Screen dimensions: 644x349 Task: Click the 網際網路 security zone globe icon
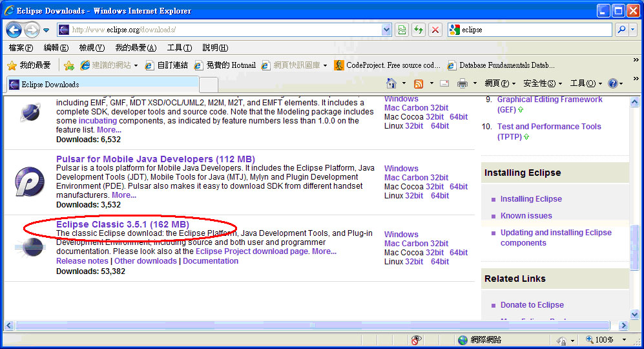[x=463, y=340]
